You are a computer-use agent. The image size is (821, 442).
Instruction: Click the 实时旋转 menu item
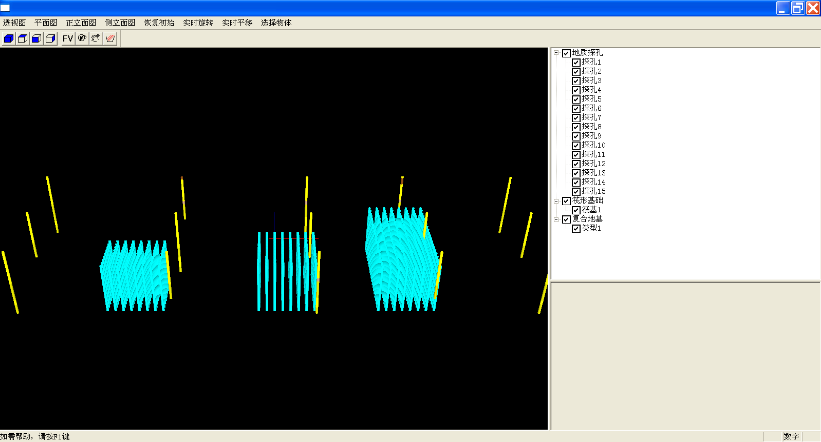click(x=198, y=23)
